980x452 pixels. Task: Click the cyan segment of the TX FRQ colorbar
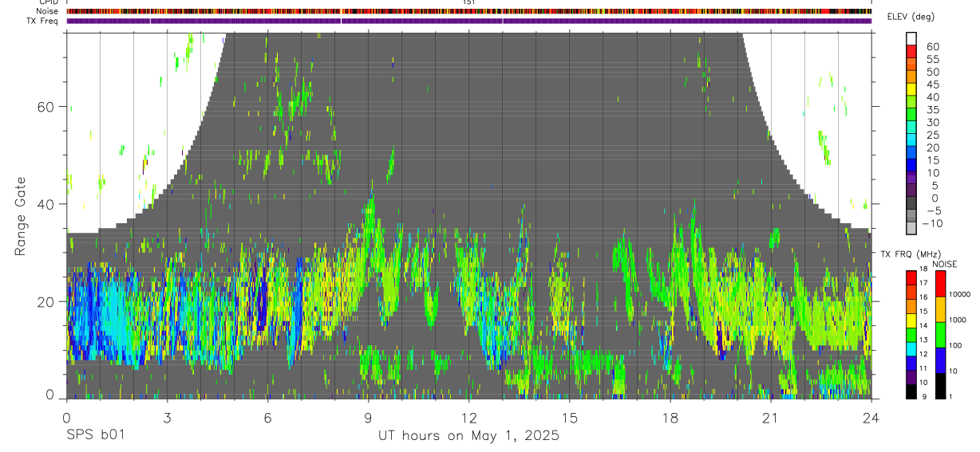911,348
